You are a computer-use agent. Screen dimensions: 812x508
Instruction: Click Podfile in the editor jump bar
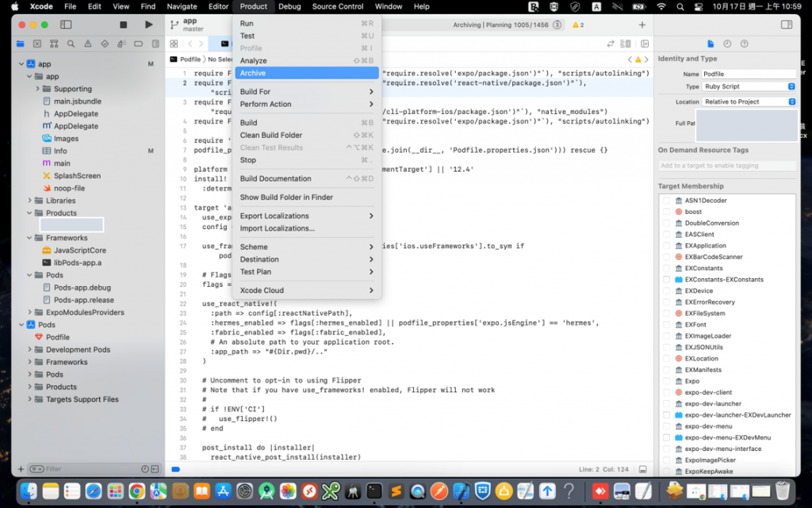click(x=190, y=59)
